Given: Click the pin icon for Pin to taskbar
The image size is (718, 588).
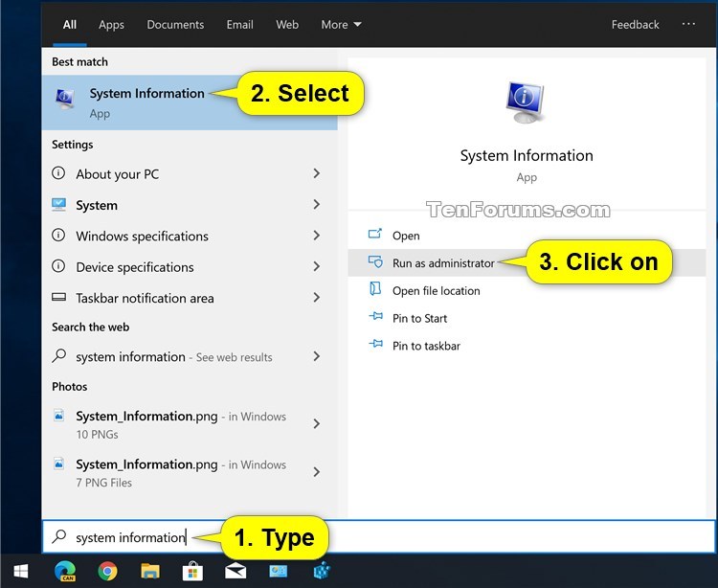Looking at the screenshot, I should tap(375, 344).
